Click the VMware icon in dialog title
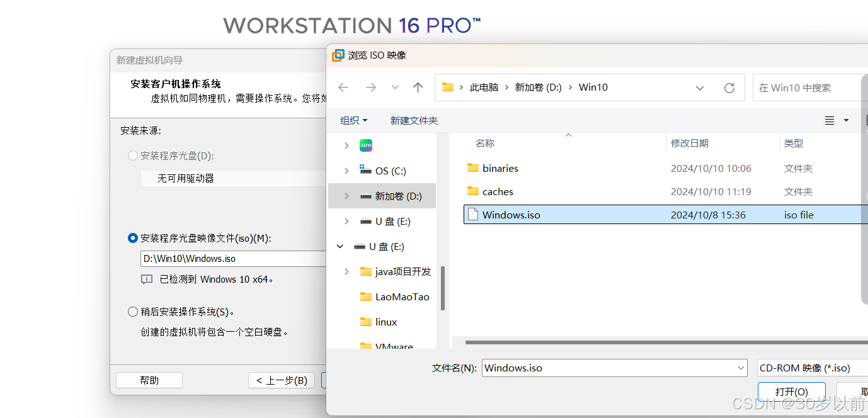868x418 pixels. coord(338,55)
